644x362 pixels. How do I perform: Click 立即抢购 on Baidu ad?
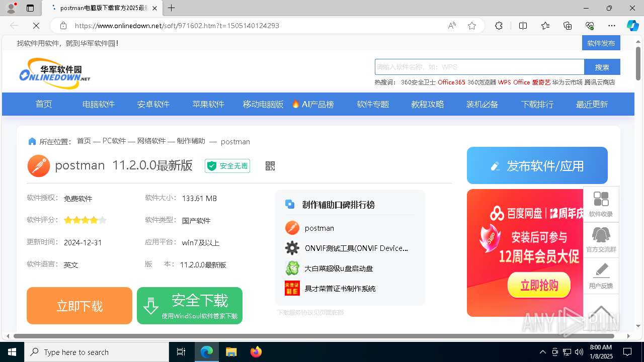[x=539, y=285]
